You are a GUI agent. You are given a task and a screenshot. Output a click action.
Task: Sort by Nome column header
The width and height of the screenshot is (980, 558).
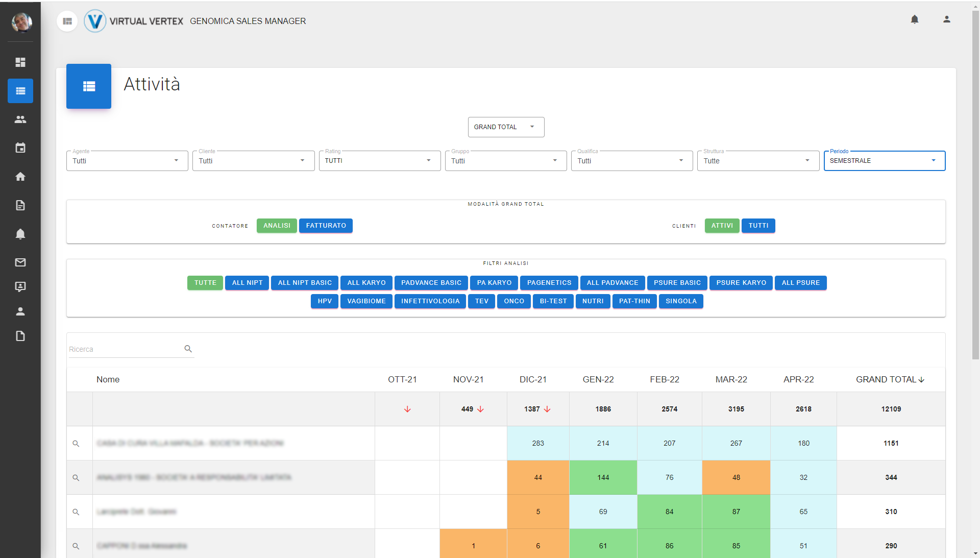click(108, 379)
